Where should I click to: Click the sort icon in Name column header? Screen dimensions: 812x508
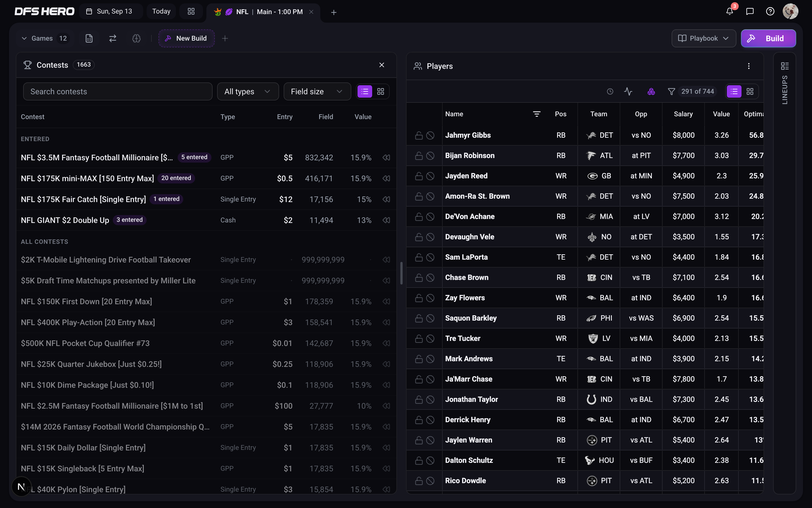[x=537, y=114]
